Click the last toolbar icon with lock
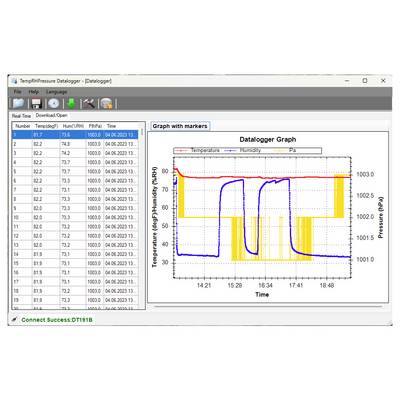Screen dimensions: 400x400 coord(107,104)
